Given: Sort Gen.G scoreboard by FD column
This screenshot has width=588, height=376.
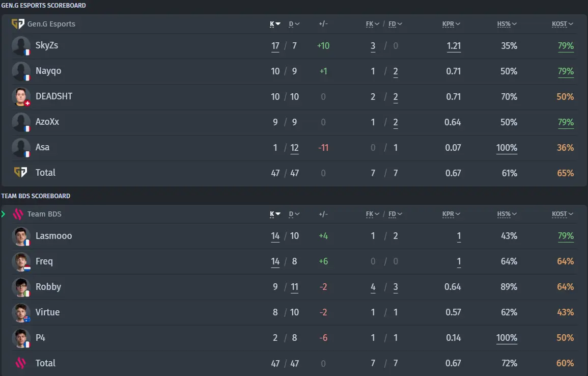Looking at the screenshot, I should pos(395,24).
